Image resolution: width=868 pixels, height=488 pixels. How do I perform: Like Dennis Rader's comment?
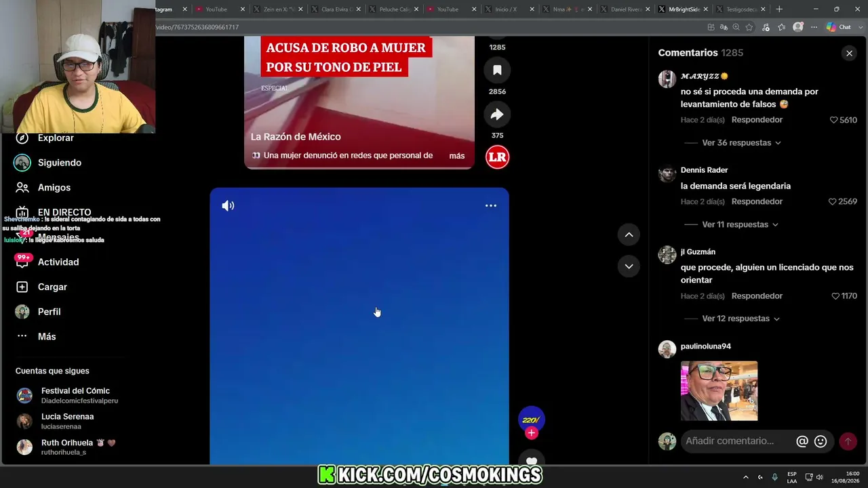coord(833,202)
